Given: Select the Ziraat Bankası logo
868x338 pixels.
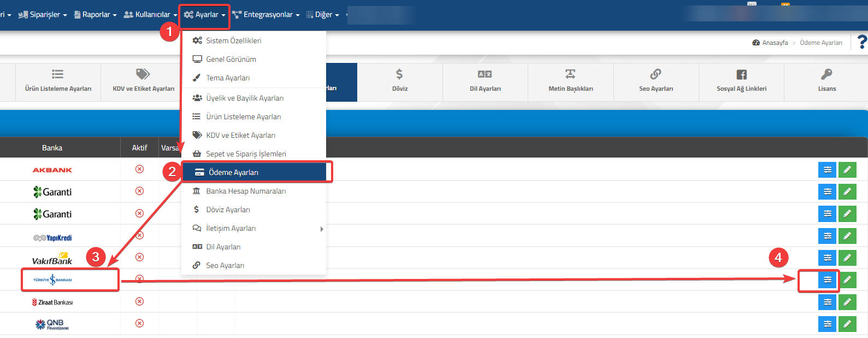Looking at the screenshot, I should pyautogui.click(x=52, y=302).
